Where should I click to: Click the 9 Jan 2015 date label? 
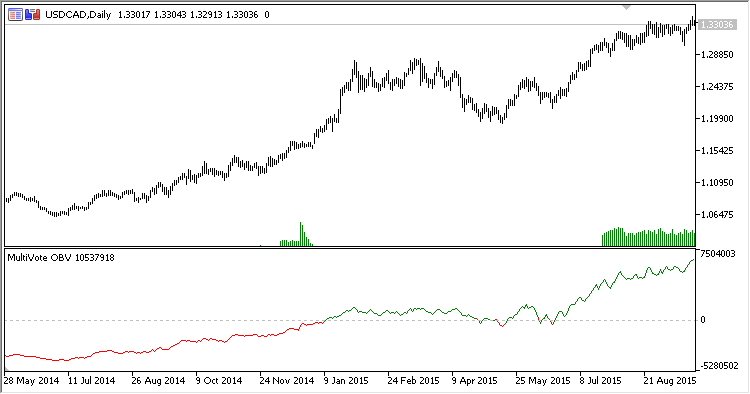pos(346,381)
